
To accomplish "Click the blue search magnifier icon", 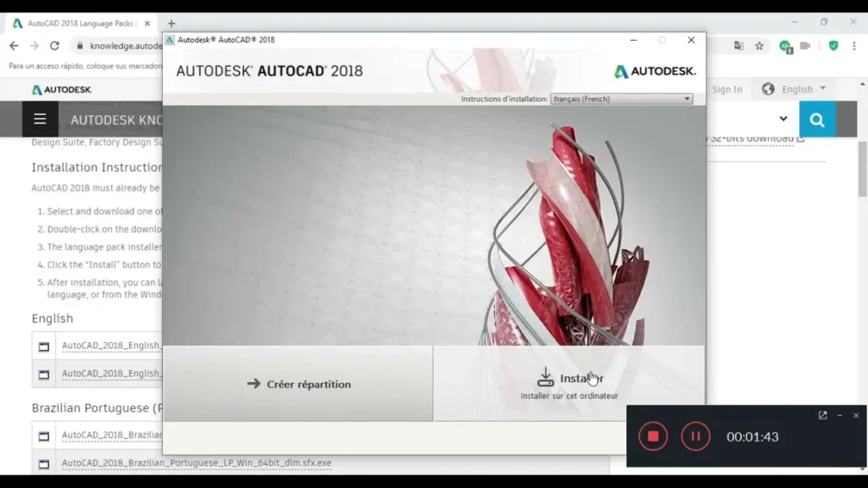I will tap(817, 119).
